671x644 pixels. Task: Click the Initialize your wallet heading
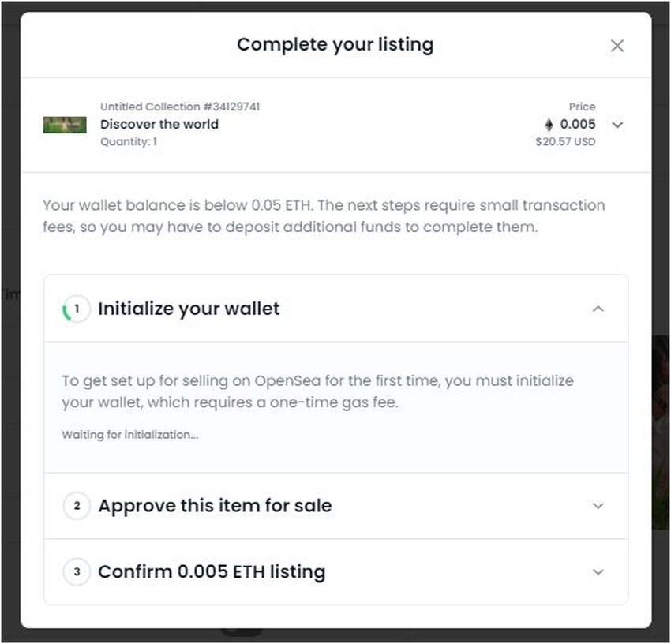click(x=189, y=309)
